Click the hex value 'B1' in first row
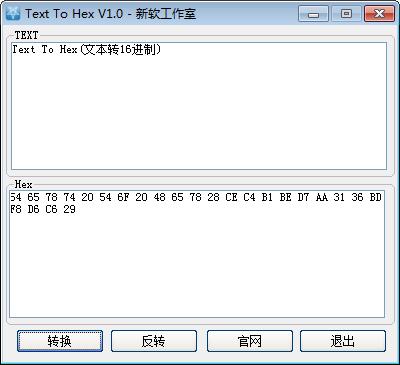Image resolution: width=400 pixels, height=365 pixels. 267,197
